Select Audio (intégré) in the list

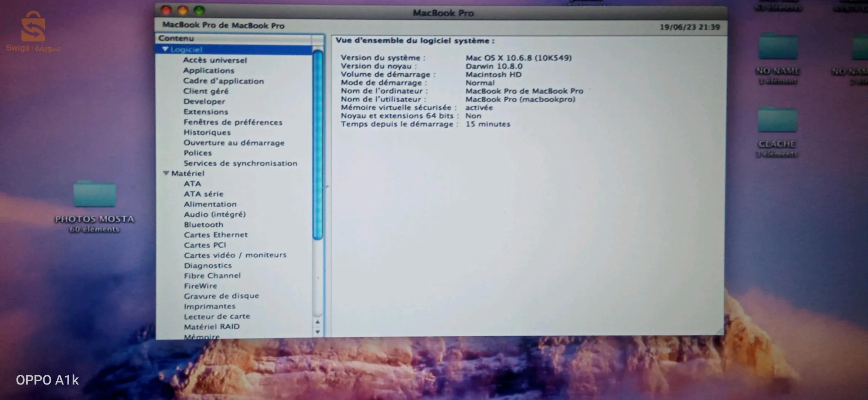tap(214, 214)
